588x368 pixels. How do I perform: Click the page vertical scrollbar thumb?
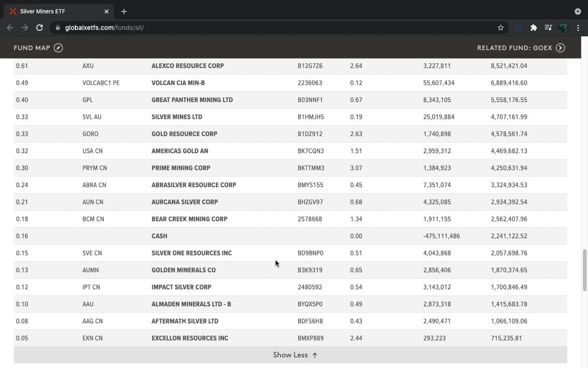(585, 270)
